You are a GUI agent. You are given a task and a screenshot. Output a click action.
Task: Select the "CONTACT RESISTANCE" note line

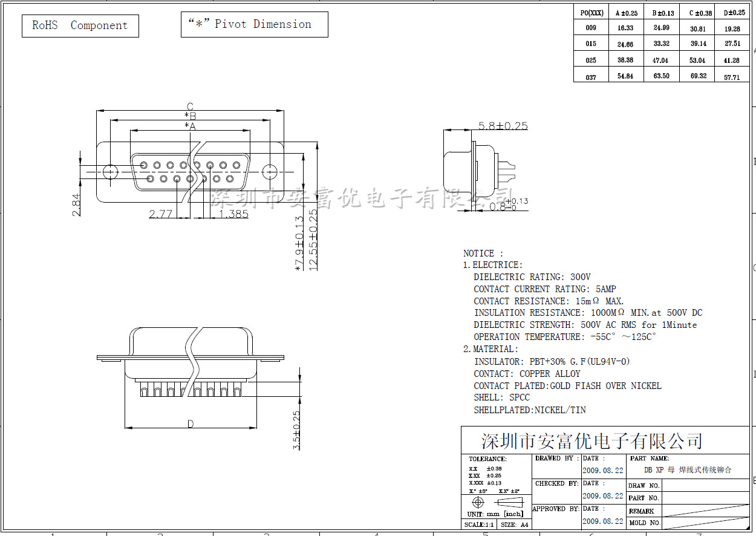pyautogui.click(x=549, y=301)
